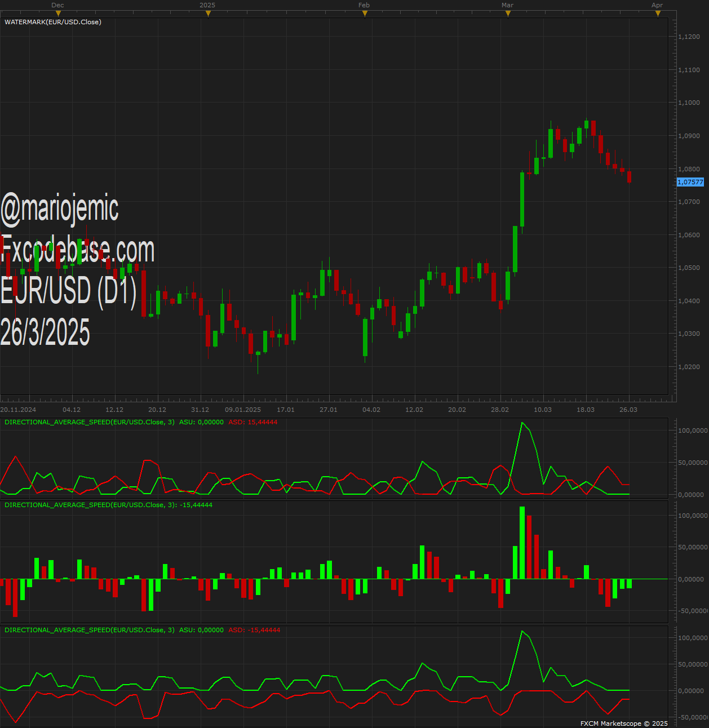
Task: Click the current price tag 1,07577
Action: pos(690,182)
